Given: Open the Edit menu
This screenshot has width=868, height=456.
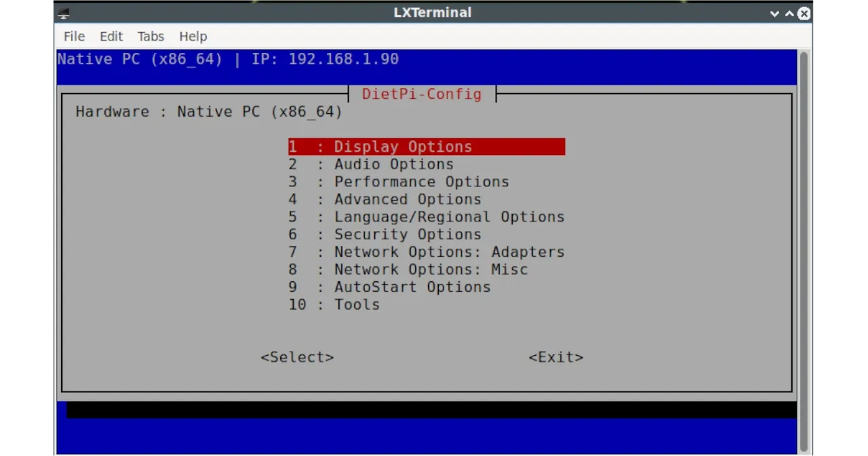Looking at the screenshot, I should click(x=111, y=37).
